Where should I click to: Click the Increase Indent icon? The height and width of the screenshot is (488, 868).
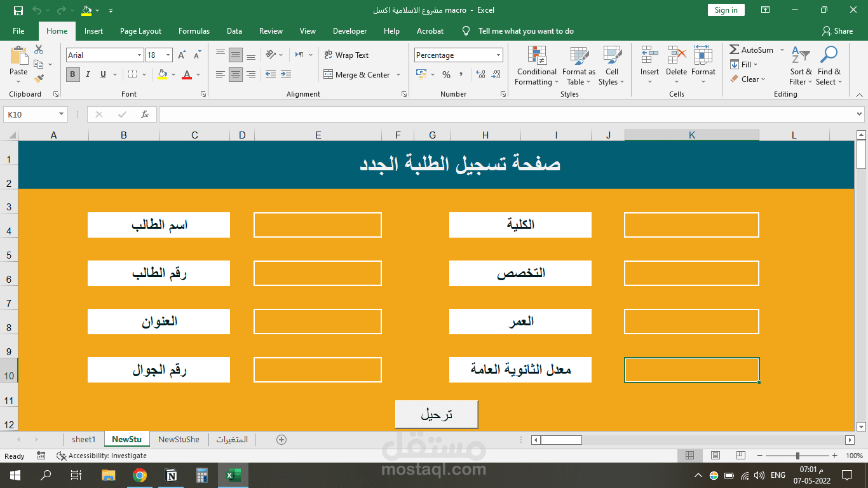pos(286,74)
